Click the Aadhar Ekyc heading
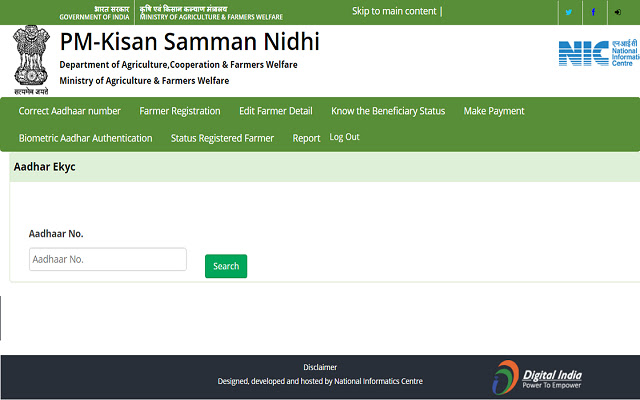This screenshot has height=400, width=640. tap(44, 167)
